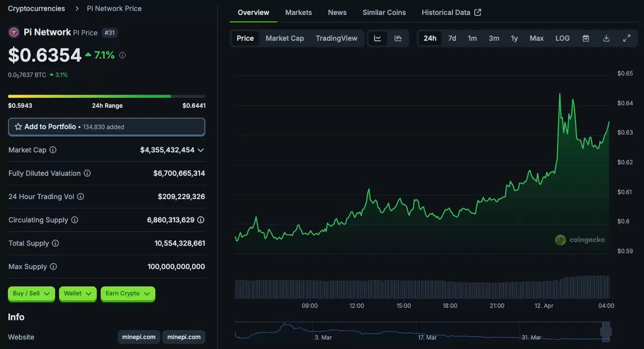Open the price change info icon
Viewport: 644px width, 349px height.
[122, 55]
